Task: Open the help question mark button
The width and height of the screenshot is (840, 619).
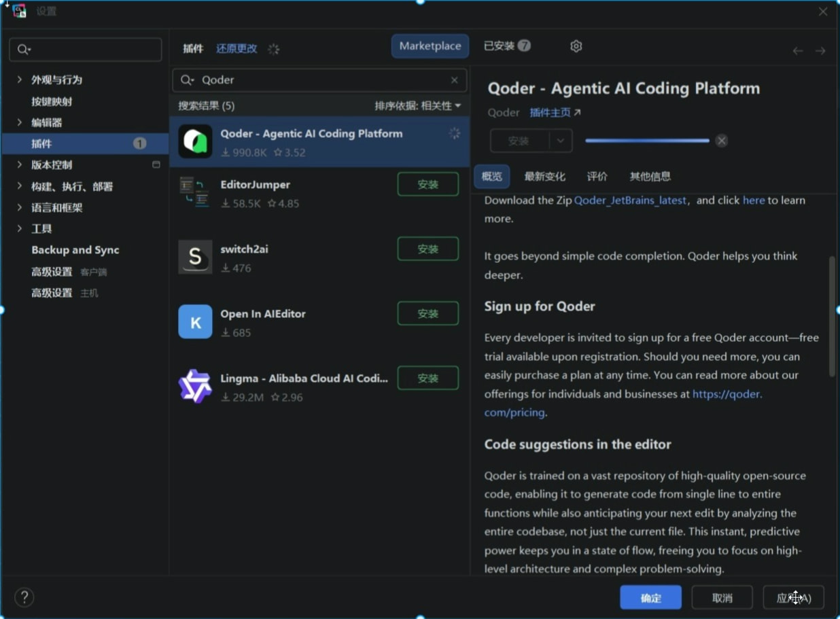Action: [x=24, y=597]
